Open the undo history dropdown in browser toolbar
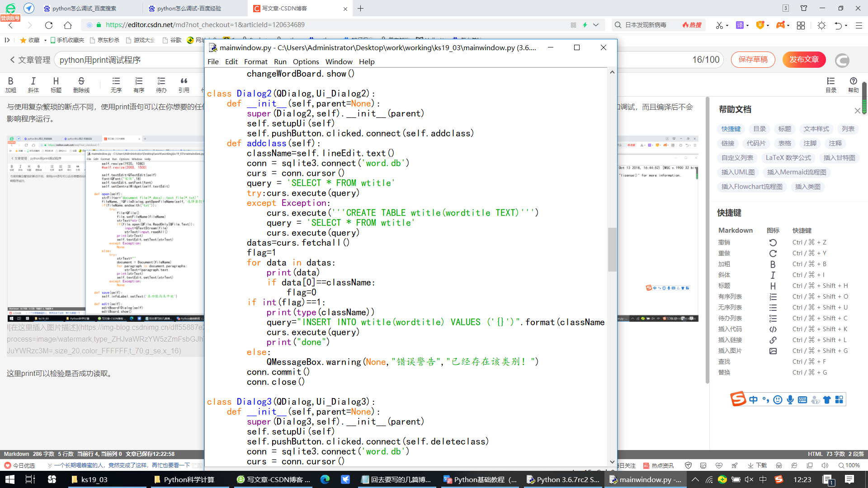Screen dimensions: 868x488 click(x=846, y=25)
